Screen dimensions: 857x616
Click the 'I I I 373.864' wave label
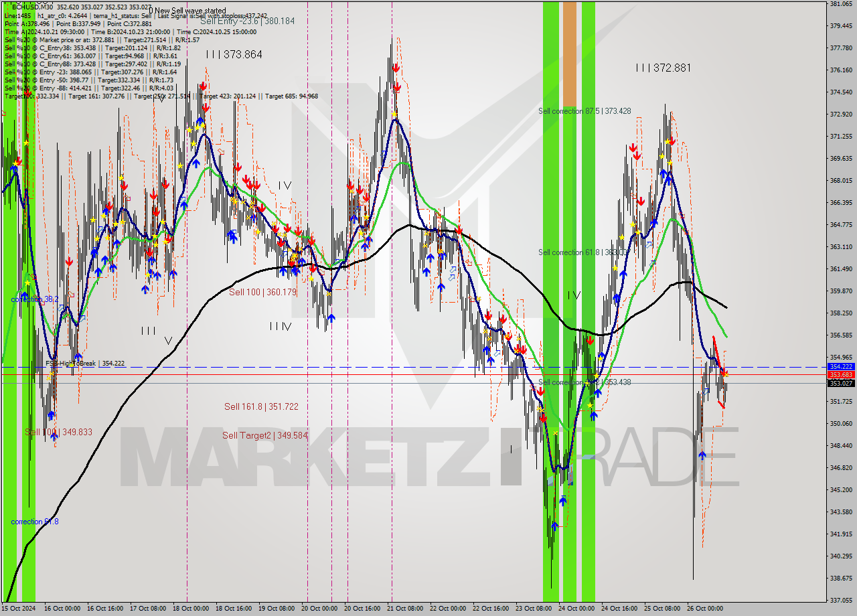pos(234,54)
